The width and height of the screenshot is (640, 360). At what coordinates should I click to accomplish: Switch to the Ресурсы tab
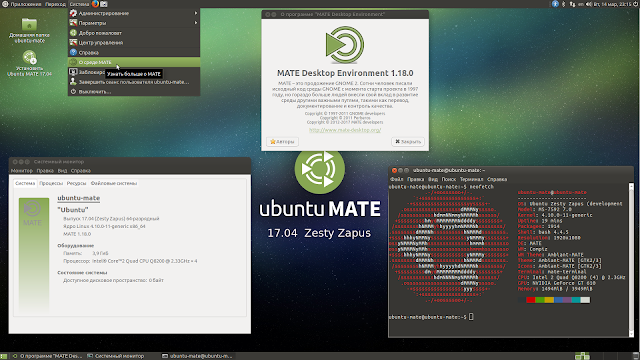click(76, 183)
